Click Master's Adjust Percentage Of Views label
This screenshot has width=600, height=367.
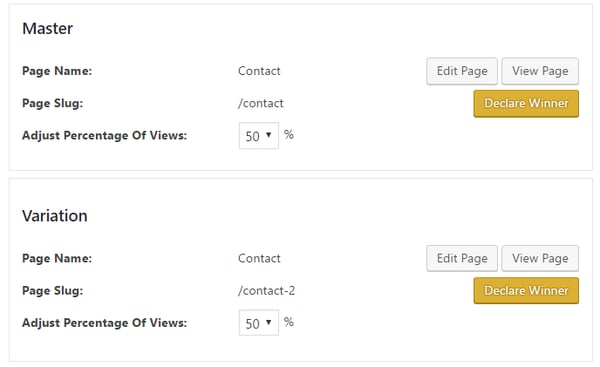[104, 135]
